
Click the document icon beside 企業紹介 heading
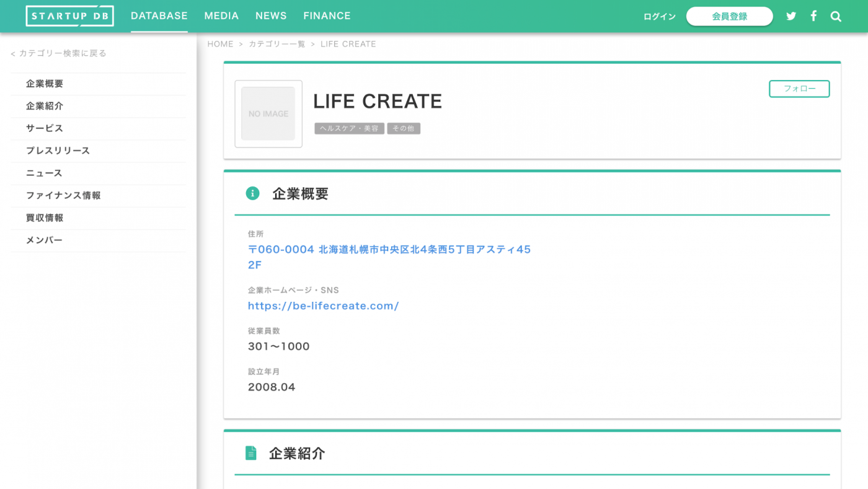pos(250,452)
